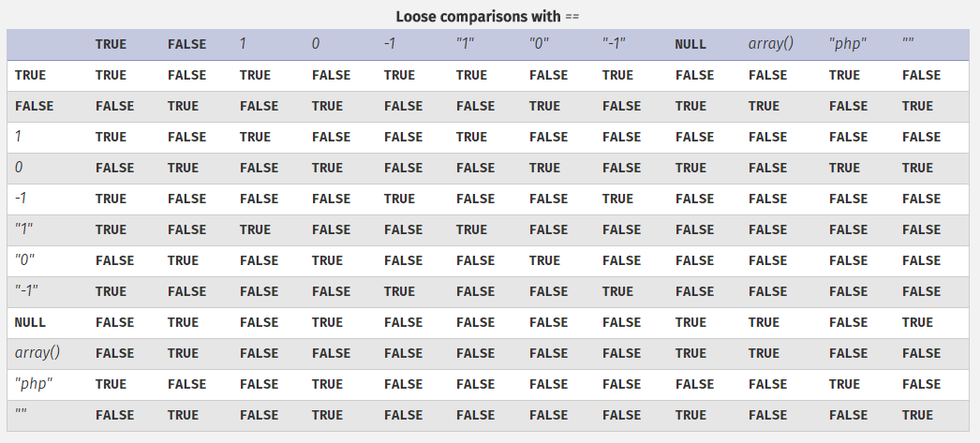Click the "Loose comparisons with ==" table title

click(489, 17)
